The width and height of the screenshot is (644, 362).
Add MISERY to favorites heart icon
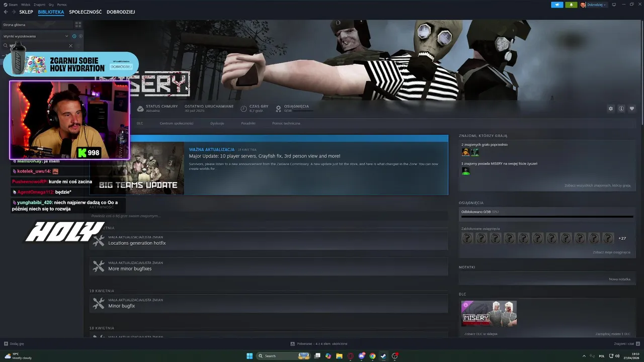632,109
